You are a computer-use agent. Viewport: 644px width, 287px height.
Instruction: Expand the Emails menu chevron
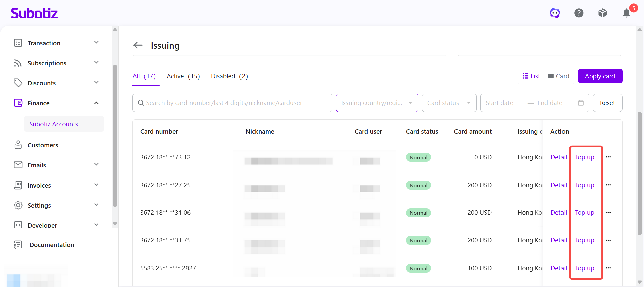click(x=96, y=164)
